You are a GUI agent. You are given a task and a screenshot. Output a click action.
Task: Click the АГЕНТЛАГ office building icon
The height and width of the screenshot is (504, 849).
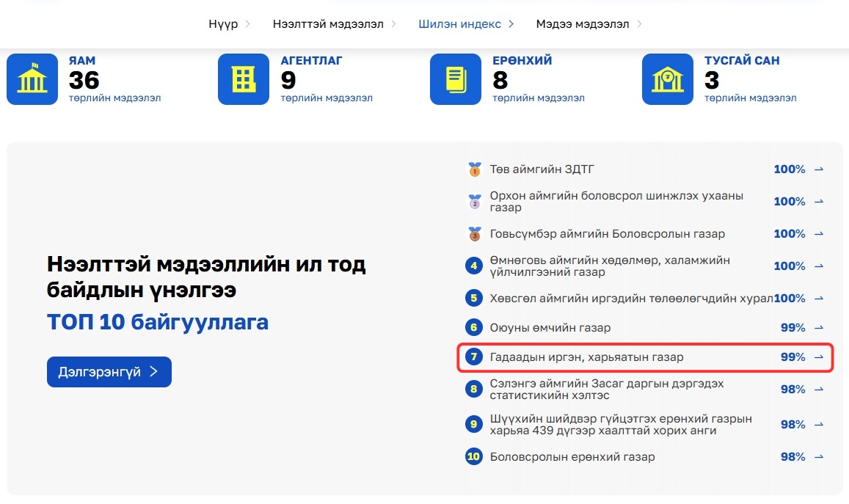[x=244, y=79]
